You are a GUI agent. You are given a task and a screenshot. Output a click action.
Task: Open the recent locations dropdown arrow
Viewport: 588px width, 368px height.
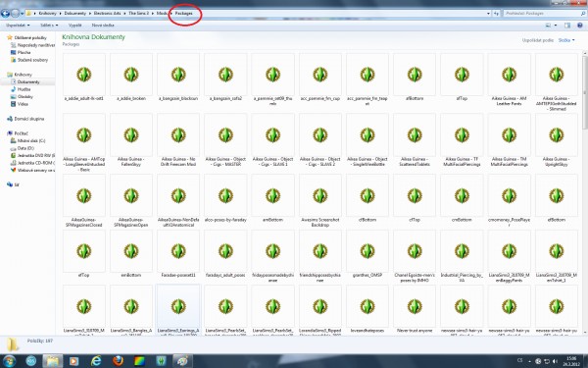coord(22,13)
